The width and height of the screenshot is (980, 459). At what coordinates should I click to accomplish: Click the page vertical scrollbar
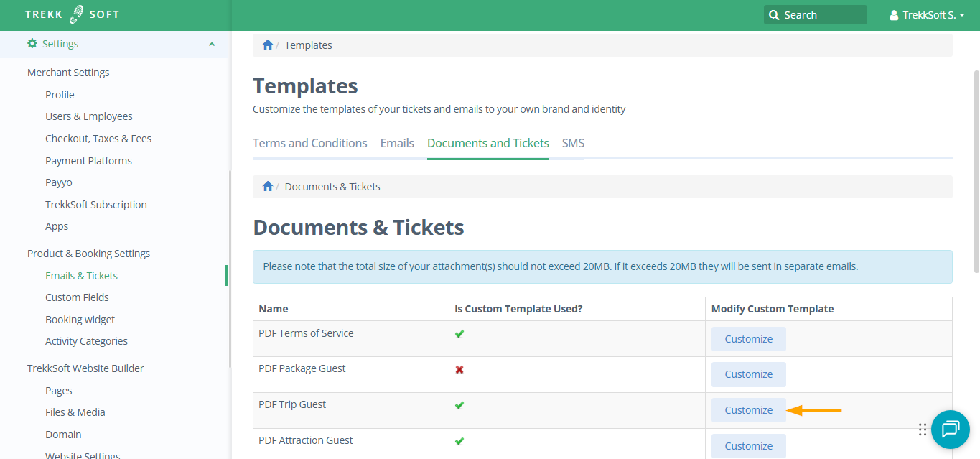pos(976,172)
